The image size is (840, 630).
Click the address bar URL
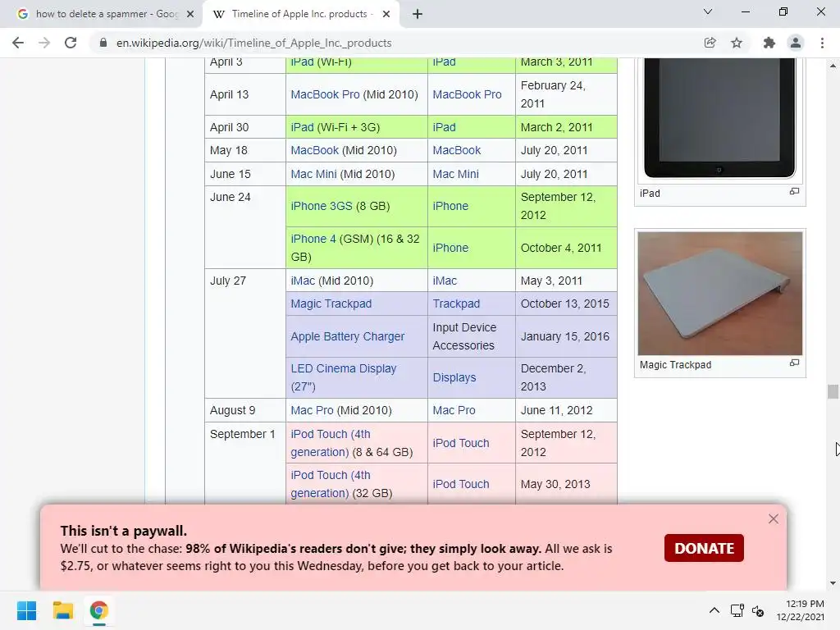pyautogui.click(x=254, y=43)
